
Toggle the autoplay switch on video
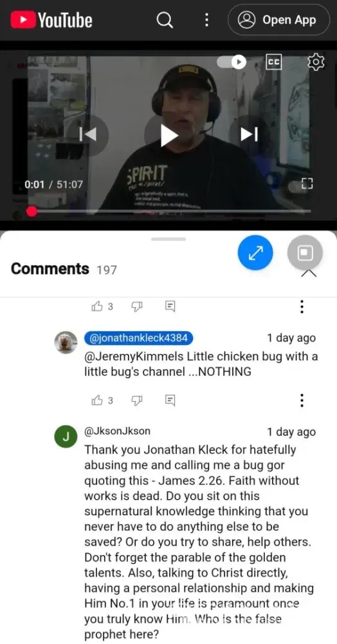tap(232, 62)
